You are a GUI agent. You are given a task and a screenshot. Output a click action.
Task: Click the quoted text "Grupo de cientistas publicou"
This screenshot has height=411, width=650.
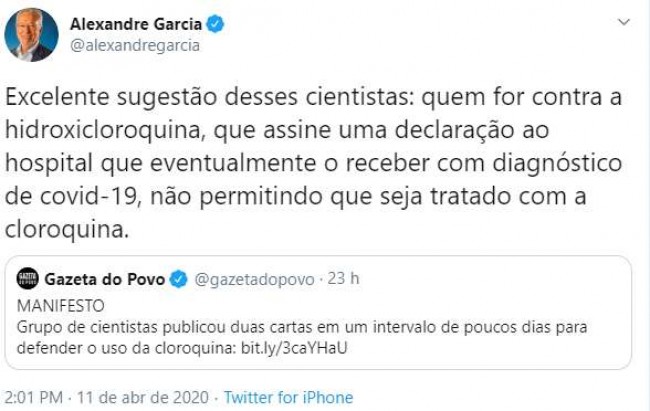(110, 327)
